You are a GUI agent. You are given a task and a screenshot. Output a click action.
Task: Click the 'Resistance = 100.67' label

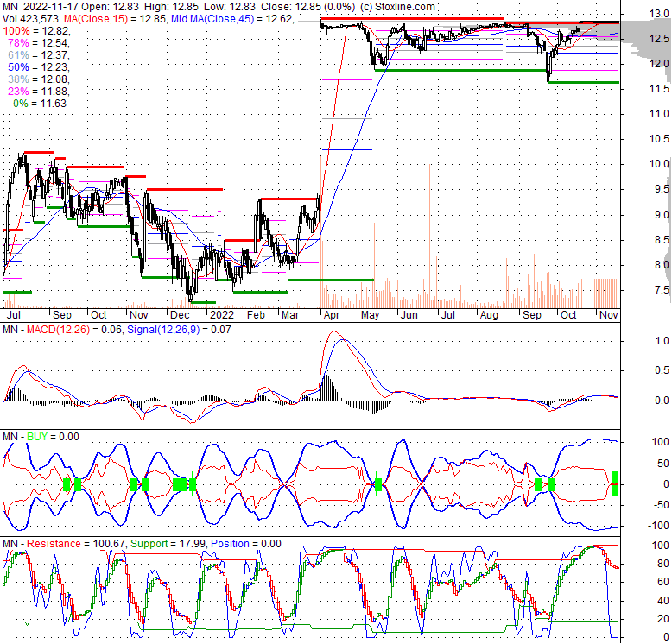coord(76,544)
